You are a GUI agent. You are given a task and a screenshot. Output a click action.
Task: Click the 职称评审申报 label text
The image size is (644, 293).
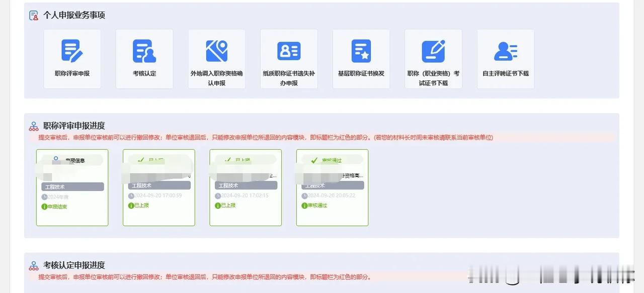(72, 73)
